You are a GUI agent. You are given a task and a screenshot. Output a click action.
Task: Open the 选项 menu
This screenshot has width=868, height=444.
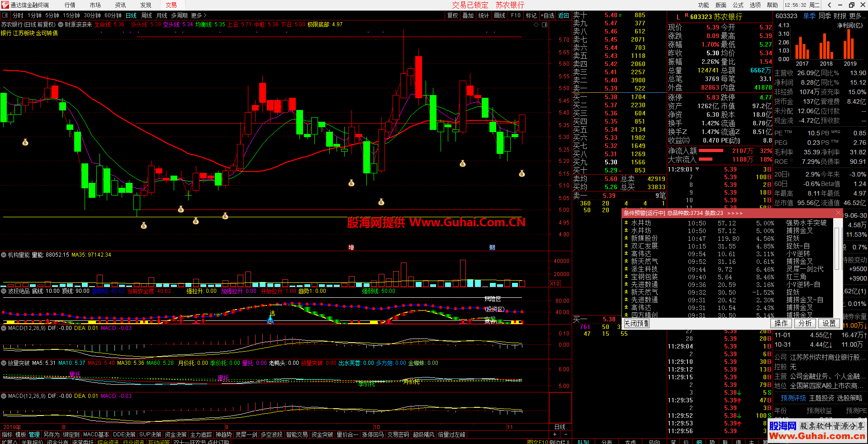pos(755,5)
